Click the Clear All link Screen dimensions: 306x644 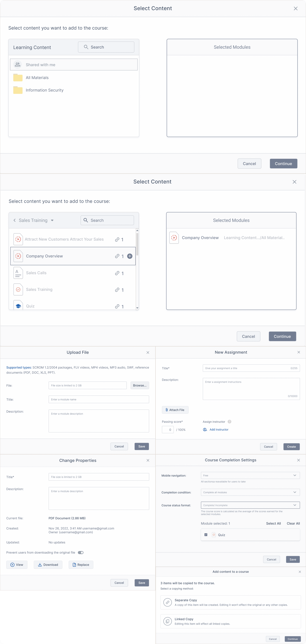(293, 523)
